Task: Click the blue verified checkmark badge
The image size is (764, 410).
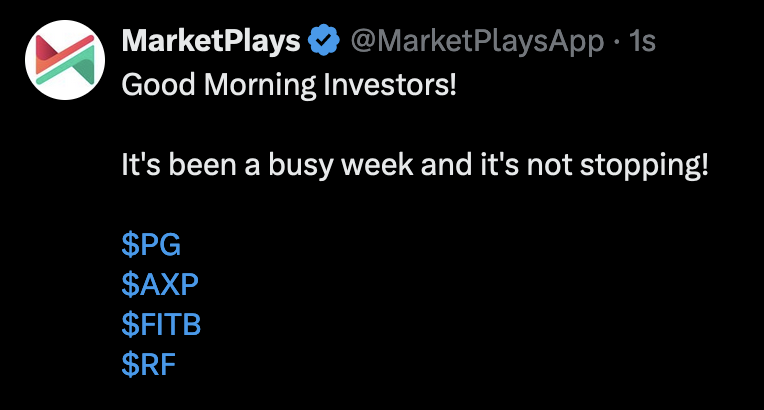Action: [x=322, y=42]
